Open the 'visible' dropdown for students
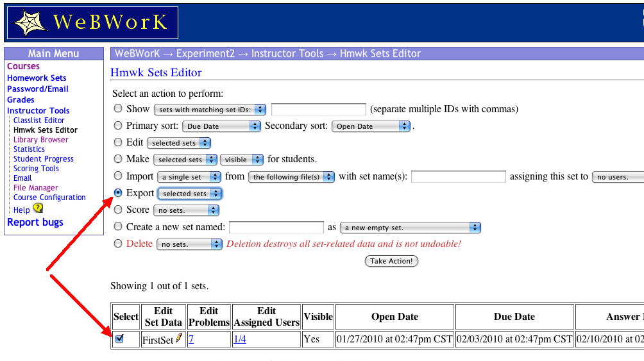 (x=241, y=160)
